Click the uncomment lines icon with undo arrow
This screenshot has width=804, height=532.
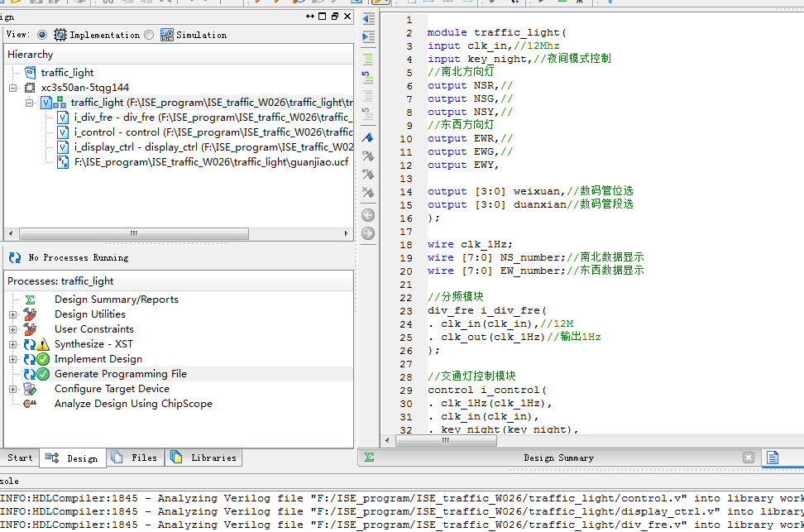coord(367,78)
